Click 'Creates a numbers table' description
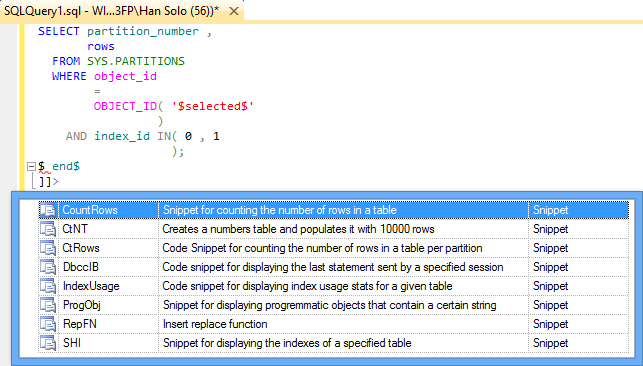Image resolution: width=643 pixels, height=366 pixels. click(298, 229)
